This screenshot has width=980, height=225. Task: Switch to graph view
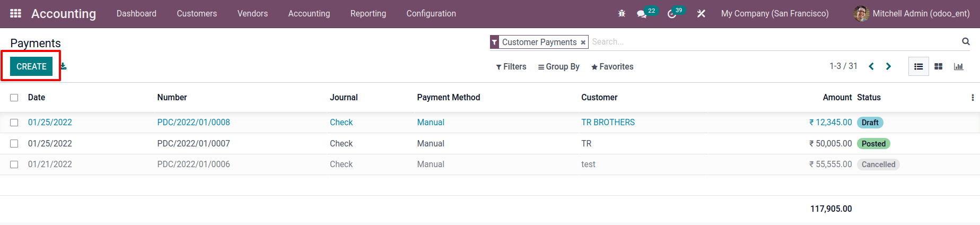(x=958, y=66)
